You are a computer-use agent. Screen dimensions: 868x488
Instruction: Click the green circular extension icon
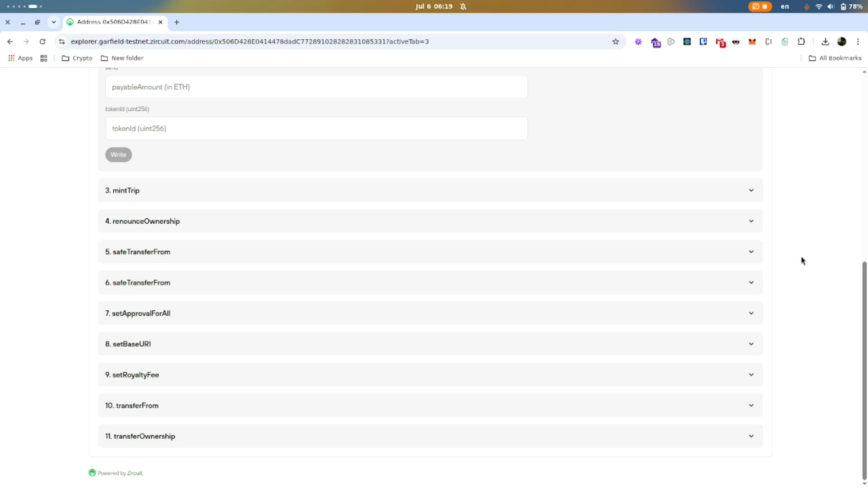[x=785, y=42]
